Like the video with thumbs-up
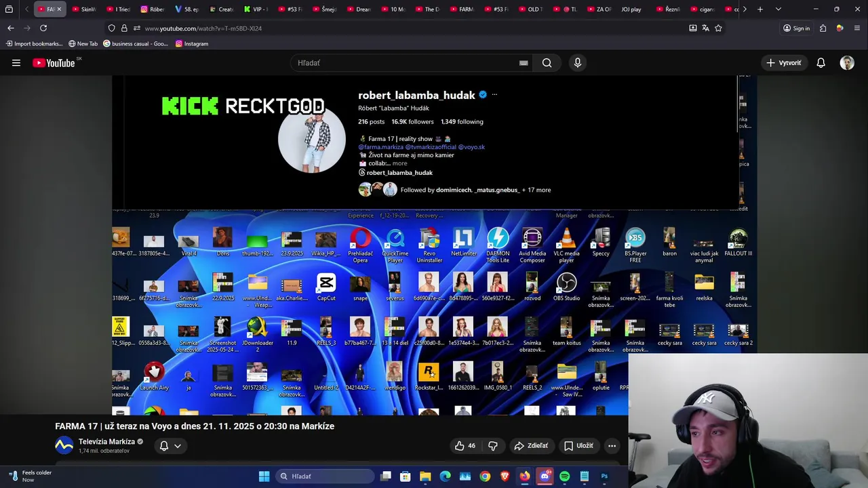Viewport: 868px width, 488px height. 465,446
